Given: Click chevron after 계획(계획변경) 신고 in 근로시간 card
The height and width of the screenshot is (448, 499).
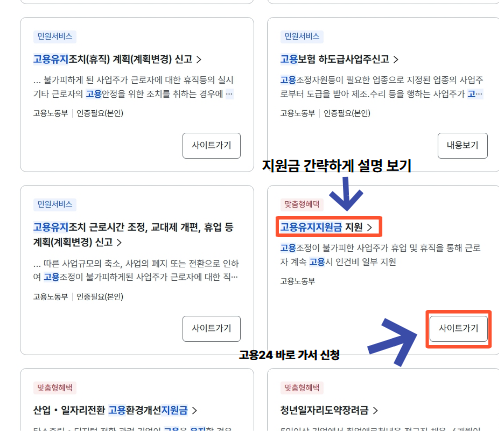Looking at the screenshot, I should point(119,243).
